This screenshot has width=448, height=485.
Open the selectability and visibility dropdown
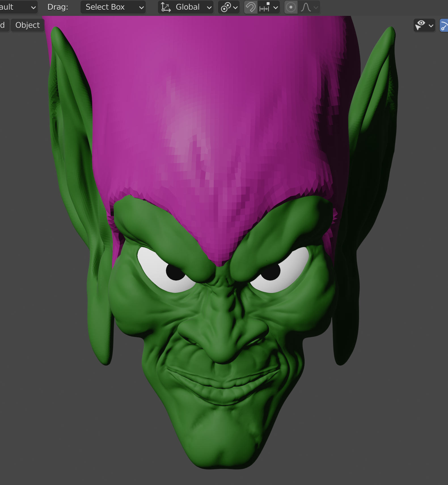click(x=424, y=25)
